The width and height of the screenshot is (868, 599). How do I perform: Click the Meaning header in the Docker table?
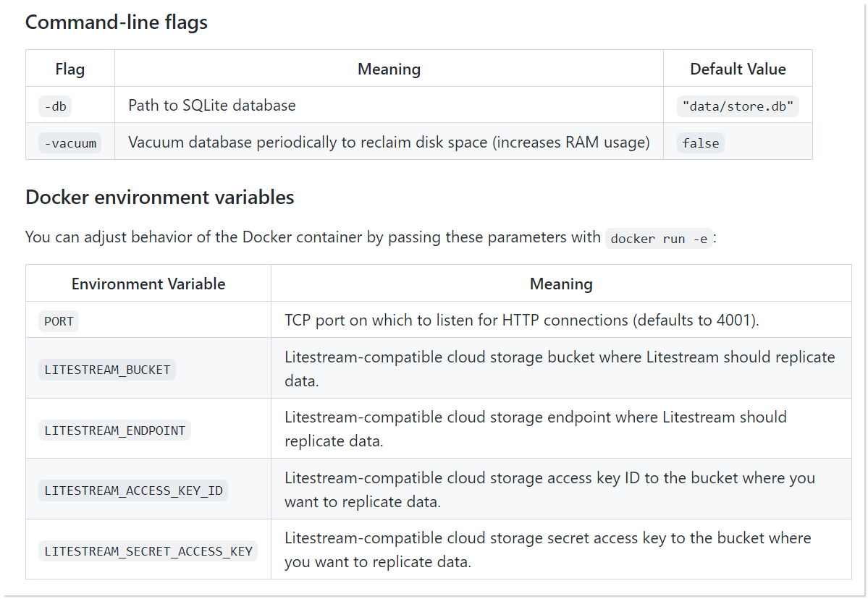[561, 284]
